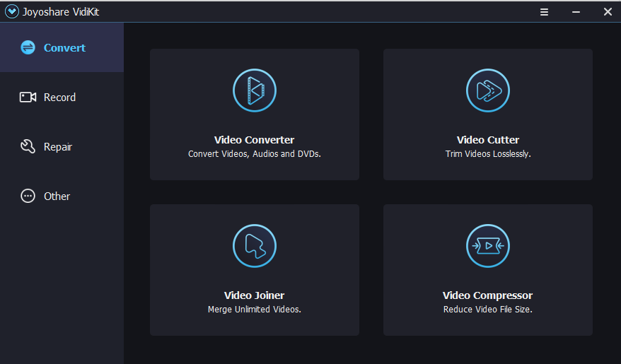Switch to the Convert tab label
Image resolution: width=621 pixels, height=364 pixels.
64,48
